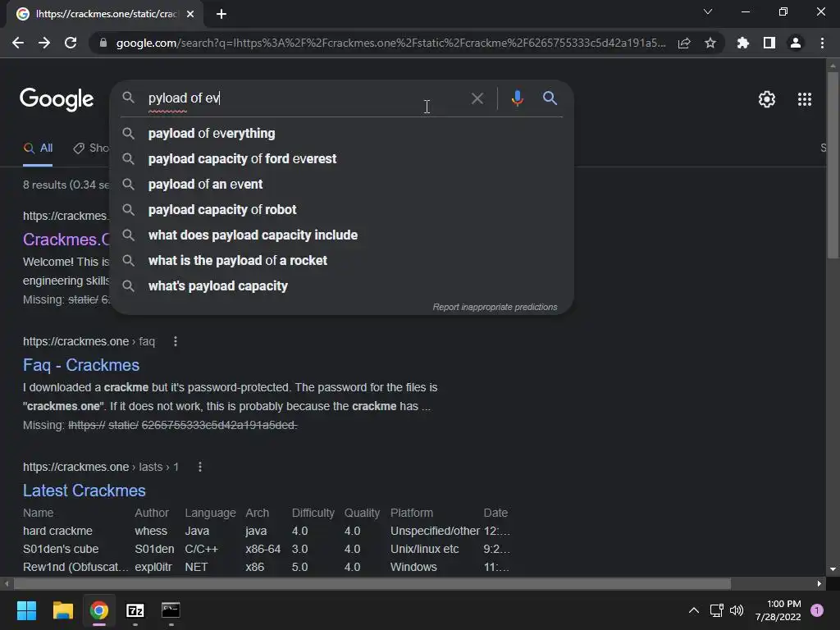Viewport: 840px width, 630px height.
Task: Click the "Unix/linux etc" platform cell
Action: click(424, 549)
